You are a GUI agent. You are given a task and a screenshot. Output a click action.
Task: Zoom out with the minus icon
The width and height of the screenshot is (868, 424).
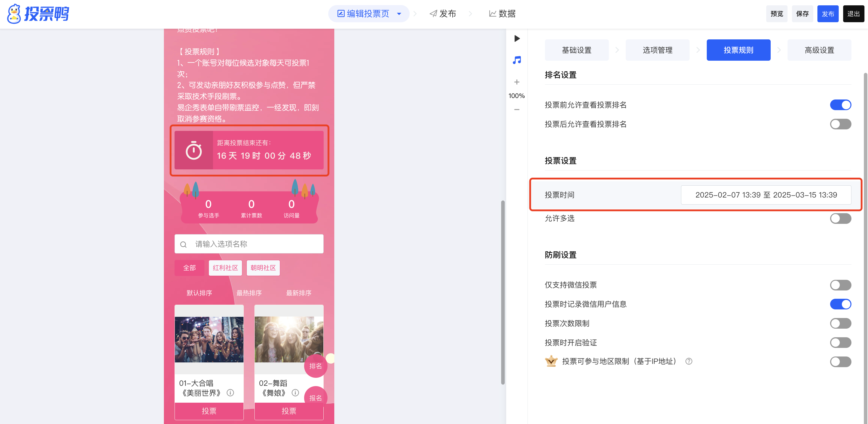coord(517,110)
